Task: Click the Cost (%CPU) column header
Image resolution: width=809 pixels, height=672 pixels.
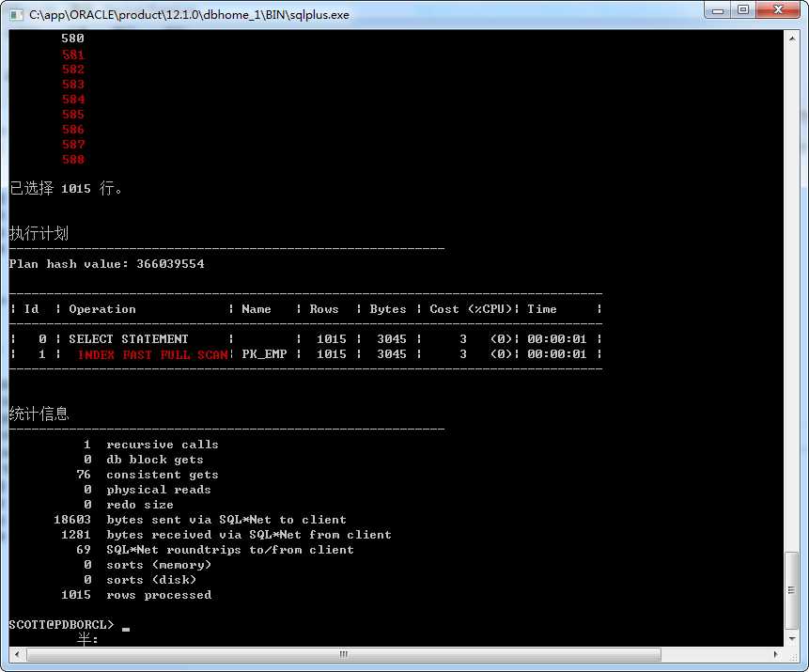Action: pos(471,309)
